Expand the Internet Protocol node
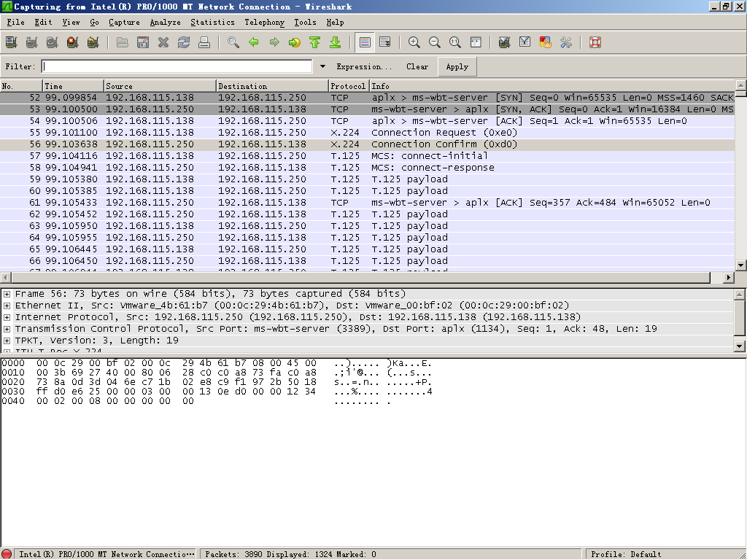Screen dimensions: 747x560 tap(7, 317)
